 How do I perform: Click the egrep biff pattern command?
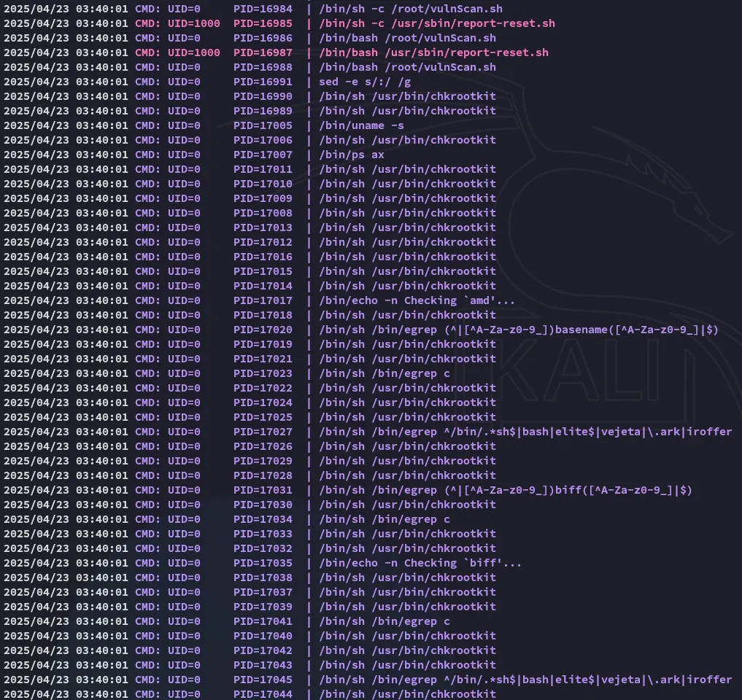[505, 490]
